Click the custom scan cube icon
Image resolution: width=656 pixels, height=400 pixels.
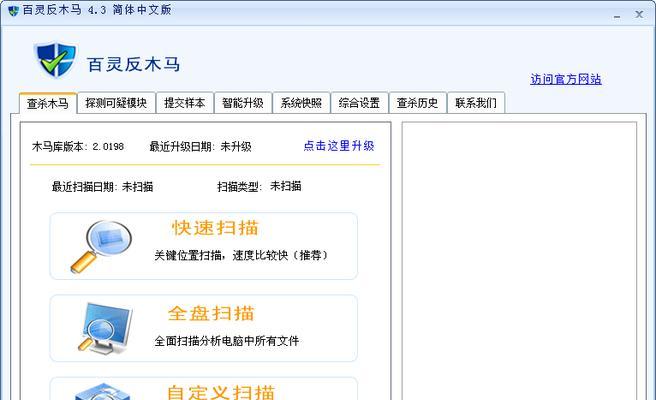[103, 391]
